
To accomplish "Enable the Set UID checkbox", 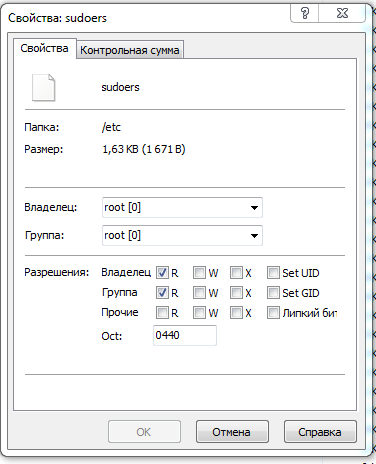I will 273,273.
